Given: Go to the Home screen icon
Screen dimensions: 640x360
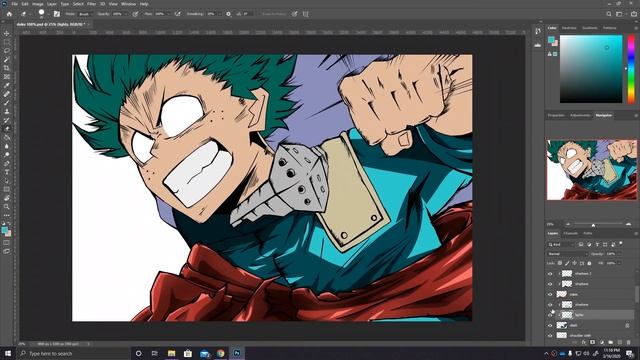Looking at the screenshot, I should [9, 14].
